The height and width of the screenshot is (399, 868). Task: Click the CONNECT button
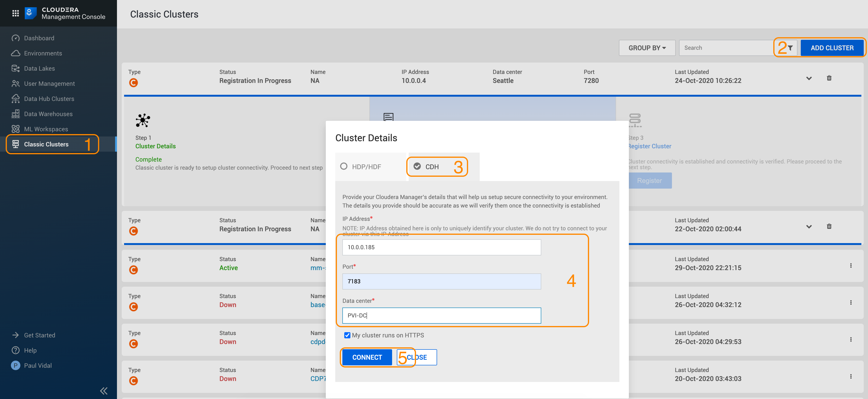(367, 357)
